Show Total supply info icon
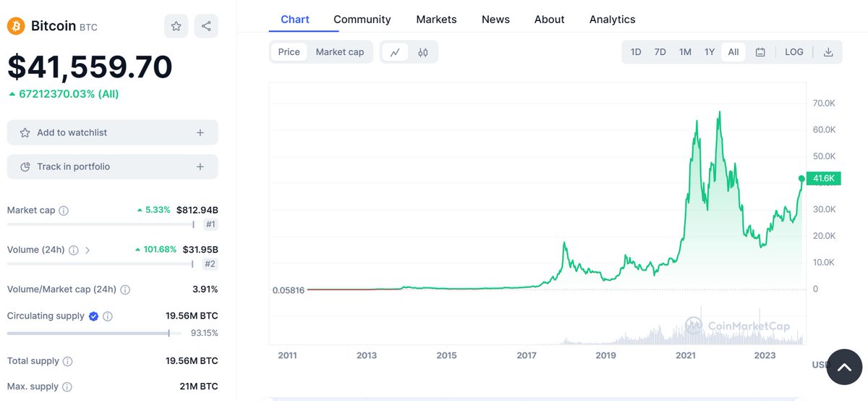868x401 pixels. coord(67,361)
